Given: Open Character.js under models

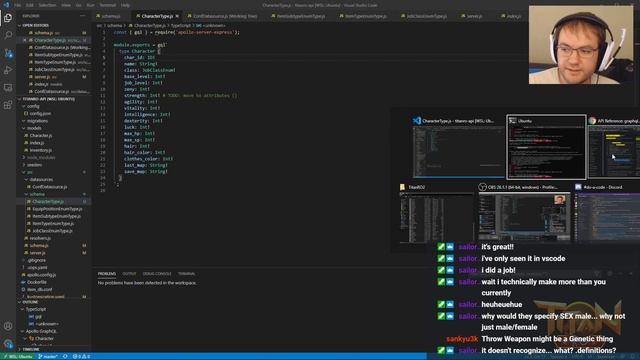Looking at the screenshot, I should (x=54, y=136).
